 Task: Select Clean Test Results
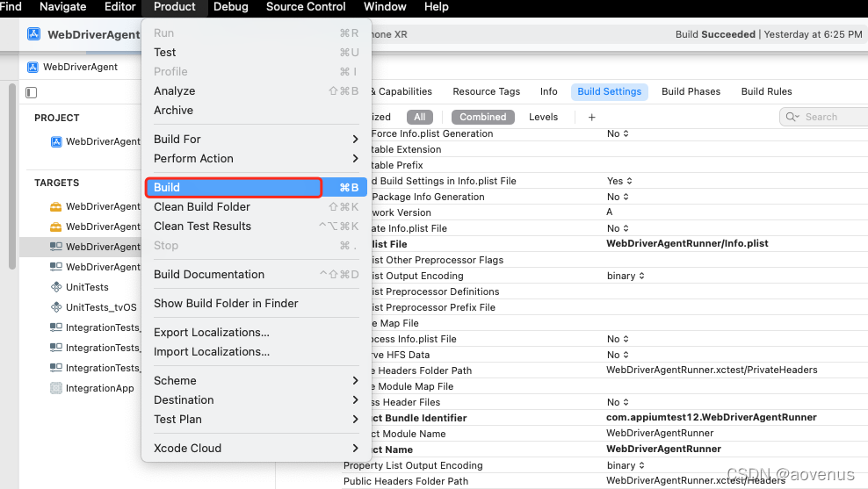pyautogui.click(x=255, y=227)
